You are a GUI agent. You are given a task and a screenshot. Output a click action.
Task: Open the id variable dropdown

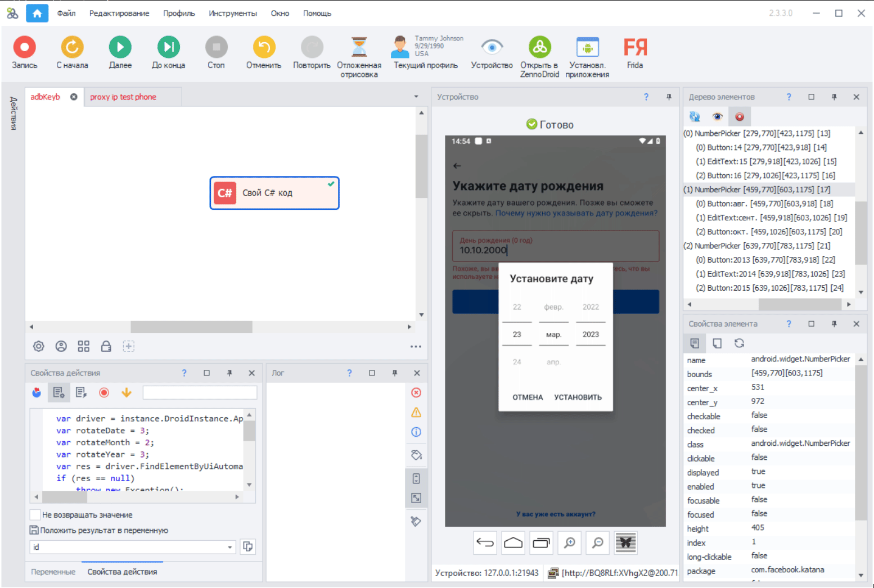click(230, 547)
